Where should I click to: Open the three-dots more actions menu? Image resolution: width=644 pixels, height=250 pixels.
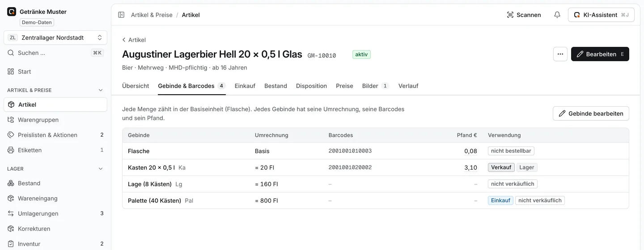tap(560, 54)
